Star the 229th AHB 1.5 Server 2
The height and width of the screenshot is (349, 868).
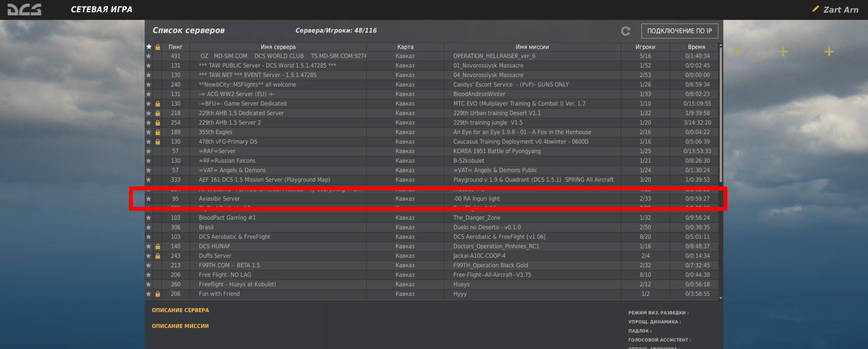point(149,123)
